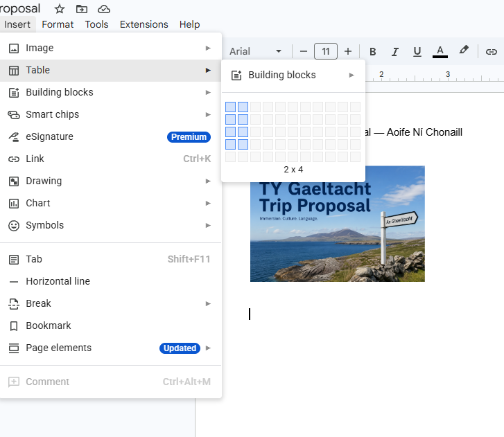Click the font size field showing 11
This screenshot has width=504, height=437.
tap(326, 51)
